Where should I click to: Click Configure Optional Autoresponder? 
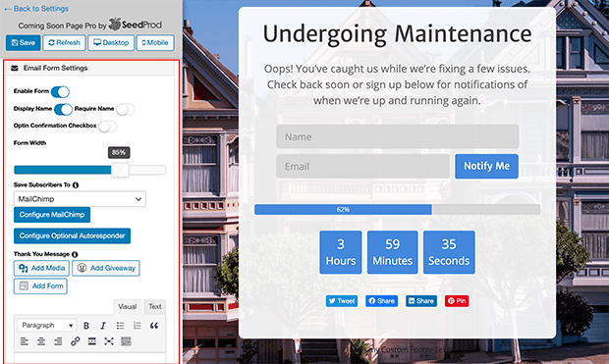click(x=73, y=235)
